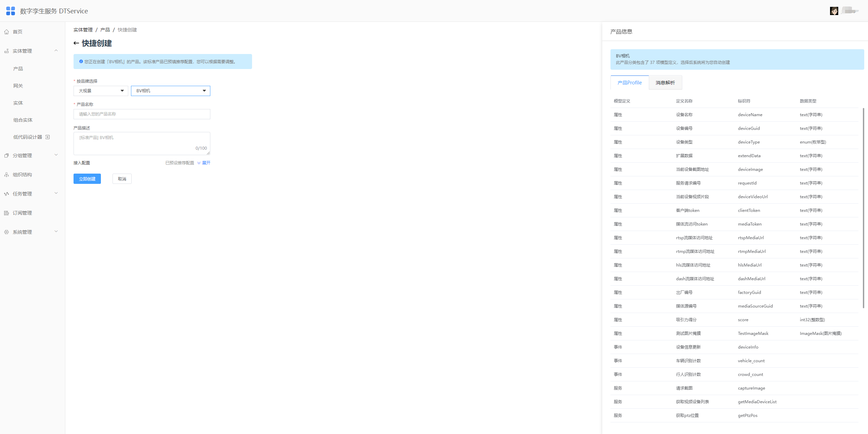Viewport: 868px width, 434px height.
Task: Click the info icon in the blue notice
Action: (81, 62)
